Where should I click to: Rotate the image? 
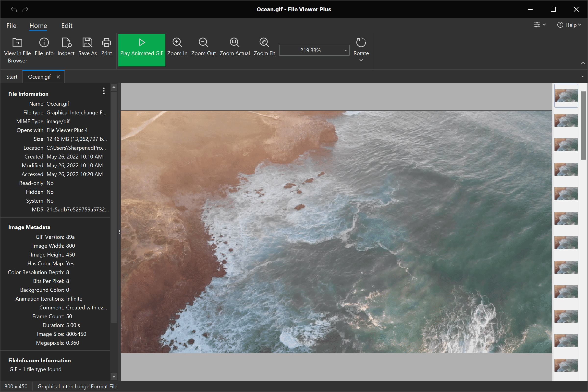click(361, 46)
